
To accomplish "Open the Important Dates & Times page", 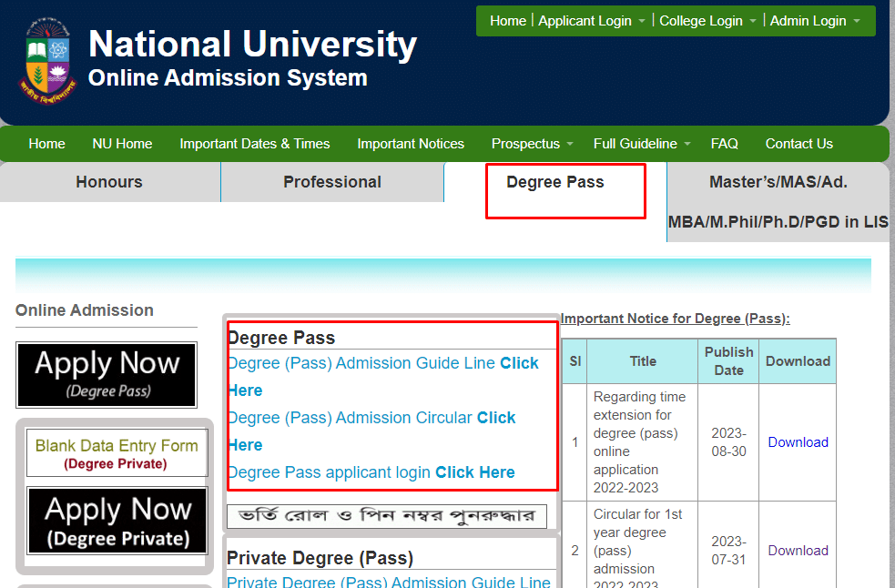I will (x=254, y=143).
